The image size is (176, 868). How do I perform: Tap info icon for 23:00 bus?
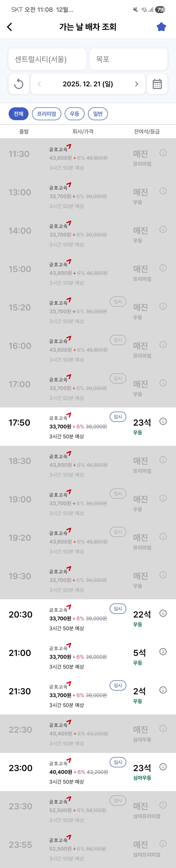pos(163,767)
